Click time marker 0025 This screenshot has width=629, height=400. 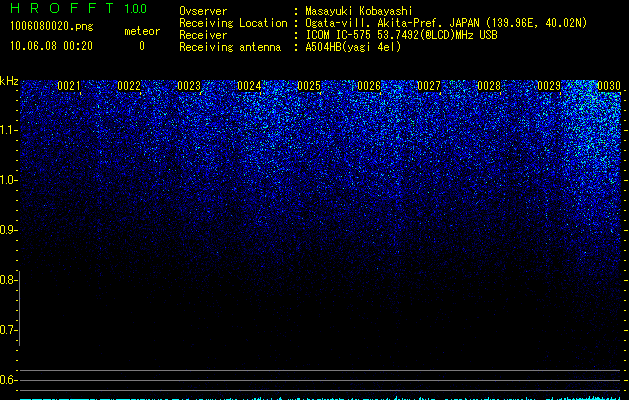(309, 86)
